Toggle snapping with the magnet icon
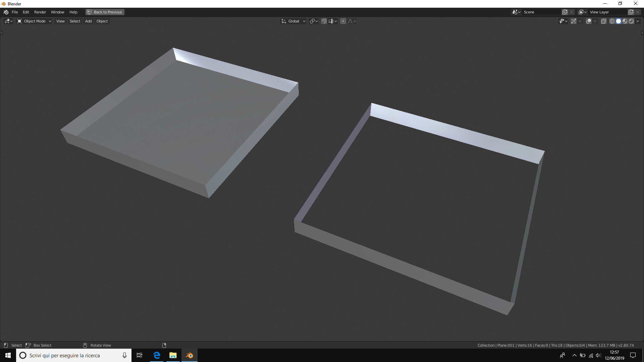Image resolution: width=644 pixels, height=362 pixels. click(x=324, y=21)
